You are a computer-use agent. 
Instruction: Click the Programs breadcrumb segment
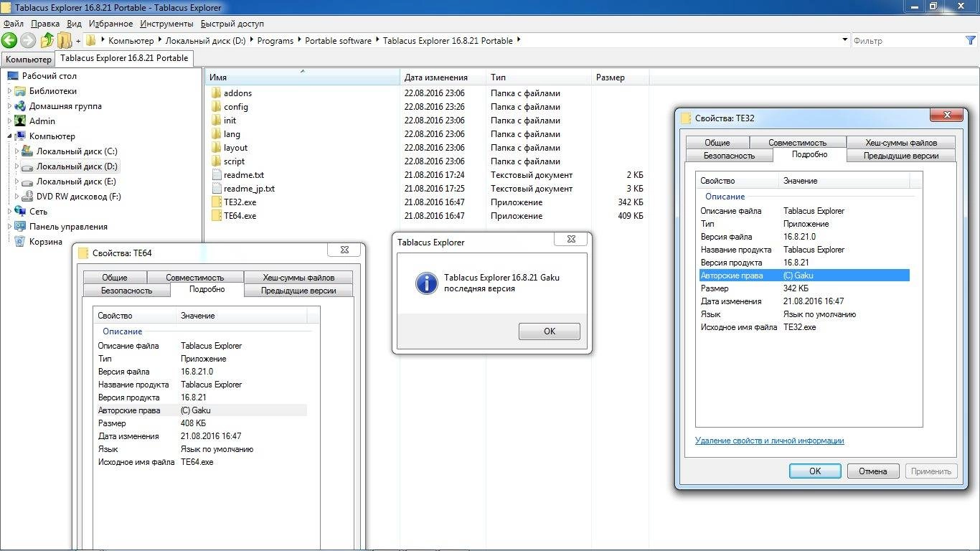click(x=275, y=40)
